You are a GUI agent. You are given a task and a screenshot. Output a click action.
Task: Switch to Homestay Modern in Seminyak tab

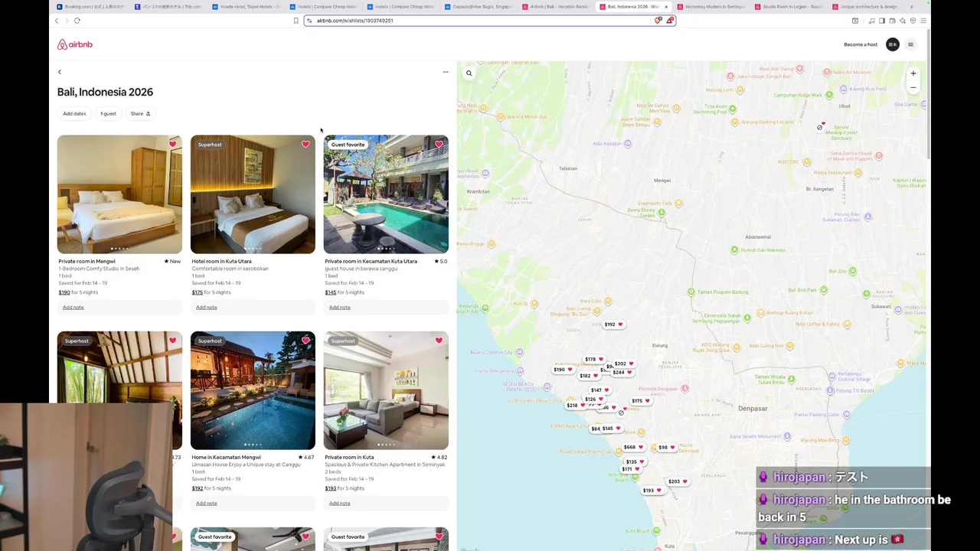click(710, 6)
